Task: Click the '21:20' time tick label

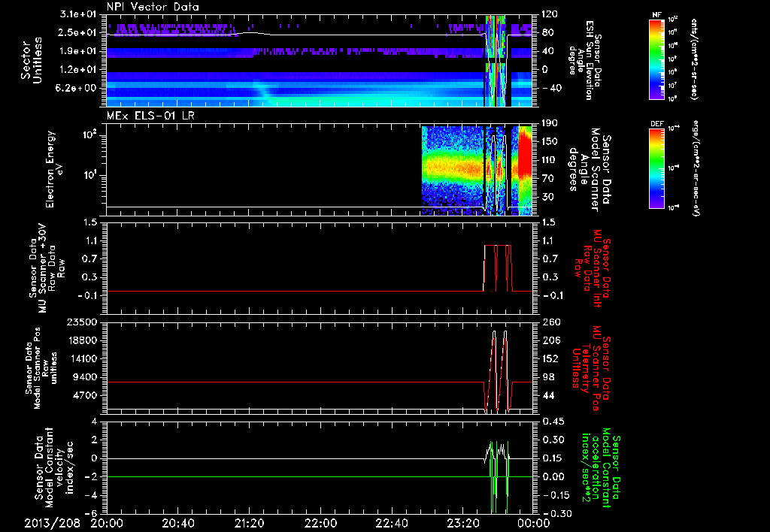Action: click(248, 524)
